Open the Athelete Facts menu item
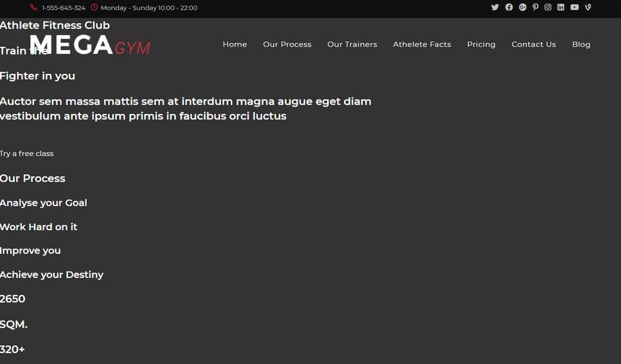Viewport: 621px width, 364px height. click(x=421, y=44)
